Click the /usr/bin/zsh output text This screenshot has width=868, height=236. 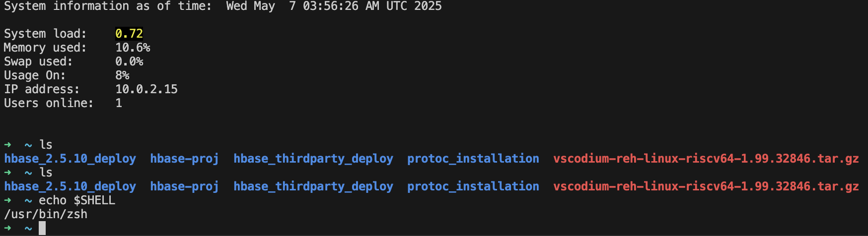46,214
